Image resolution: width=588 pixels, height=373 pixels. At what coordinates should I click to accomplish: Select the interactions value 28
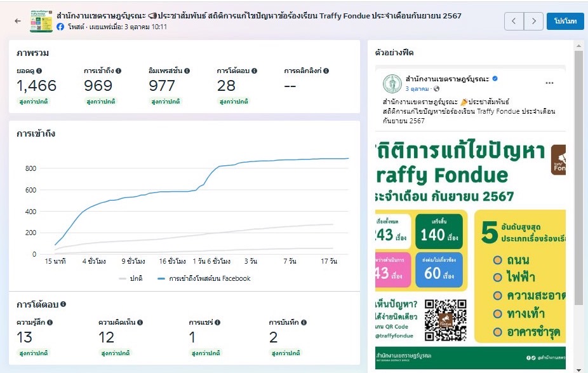pyautogui.click(x=226, y=86)
